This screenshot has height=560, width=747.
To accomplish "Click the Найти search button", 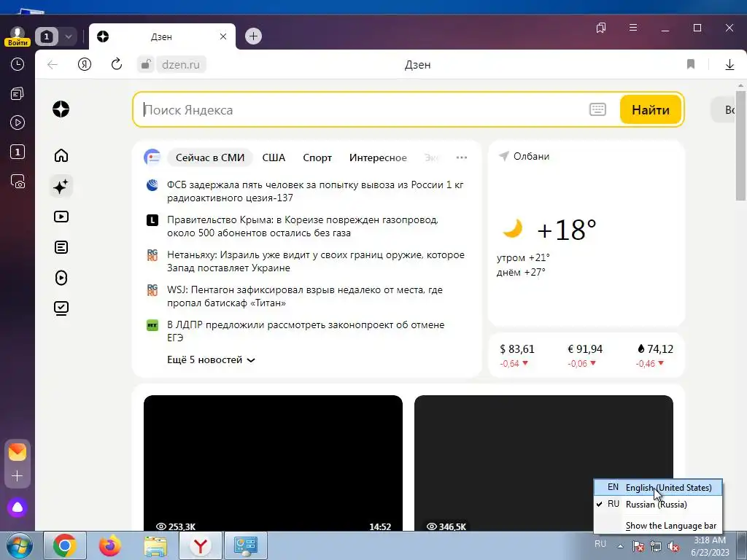I will 651,109.
